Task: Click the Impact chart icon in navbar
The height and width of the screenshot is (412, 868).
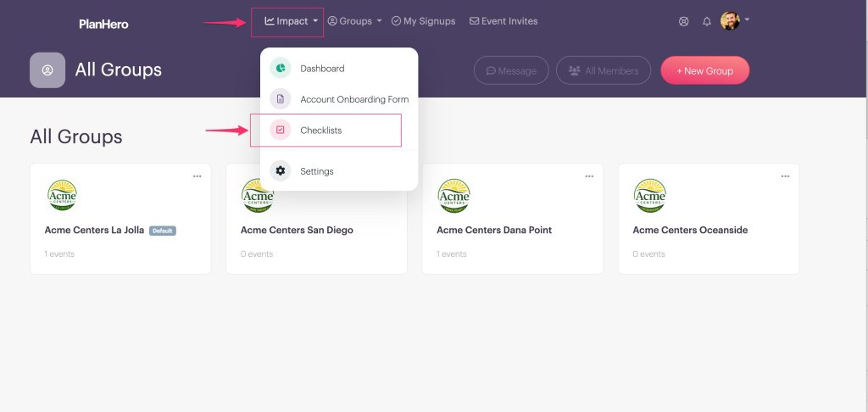Action: pyautogui.click(x=270, y=21)
